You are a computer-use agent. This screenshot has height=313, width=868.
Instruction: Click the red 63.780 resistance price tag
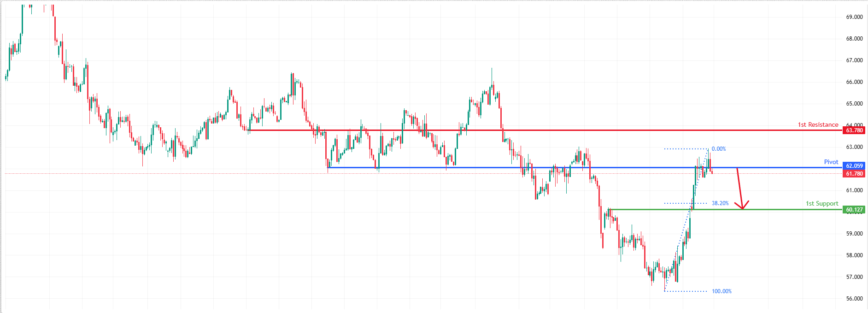(x=854, y=130)
